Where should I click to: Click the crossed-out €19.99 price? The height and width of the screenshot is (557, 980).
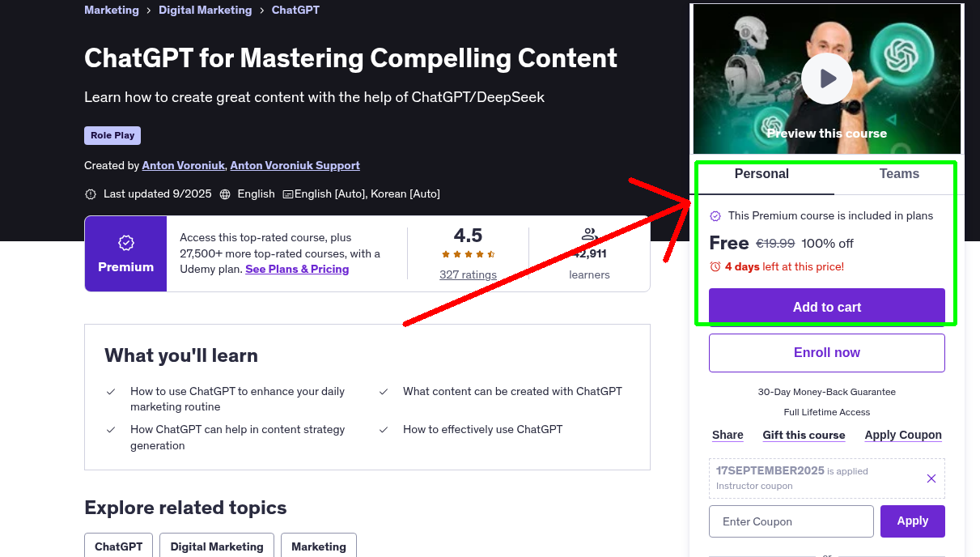pos(775,243)
